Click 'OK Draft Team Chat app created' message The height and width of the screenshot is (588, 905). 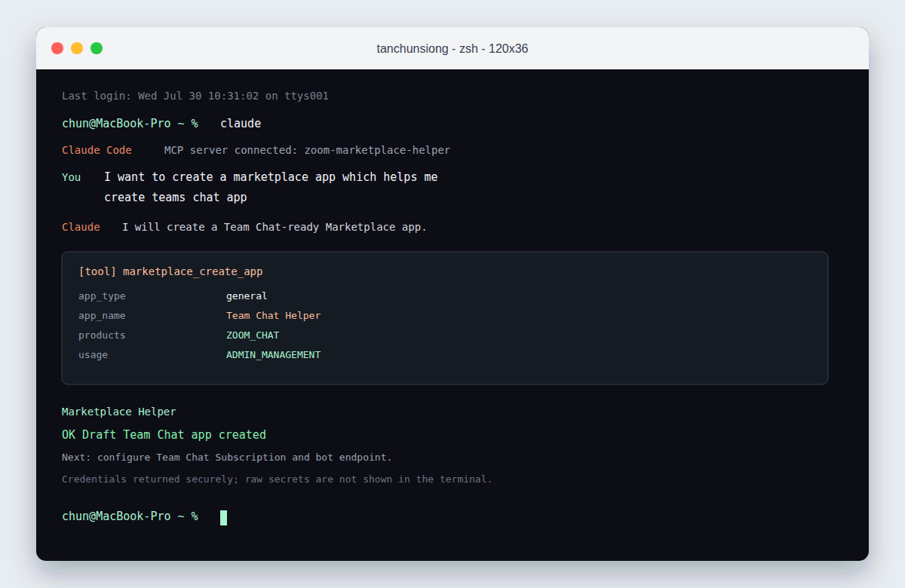[x=164, y=435]
